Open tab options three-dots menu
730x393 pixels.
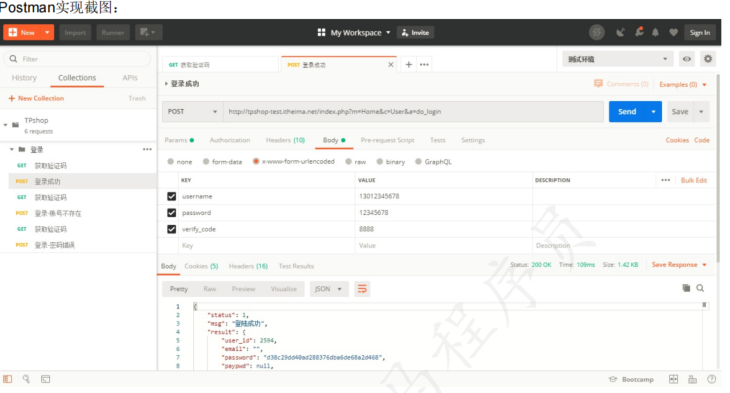[424, 64]
